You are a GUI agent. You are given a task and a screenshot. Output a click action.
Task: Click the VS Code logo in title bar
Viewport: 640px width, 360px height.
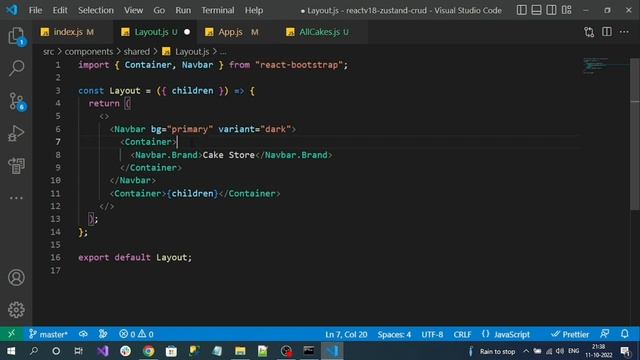pos(11,10)
